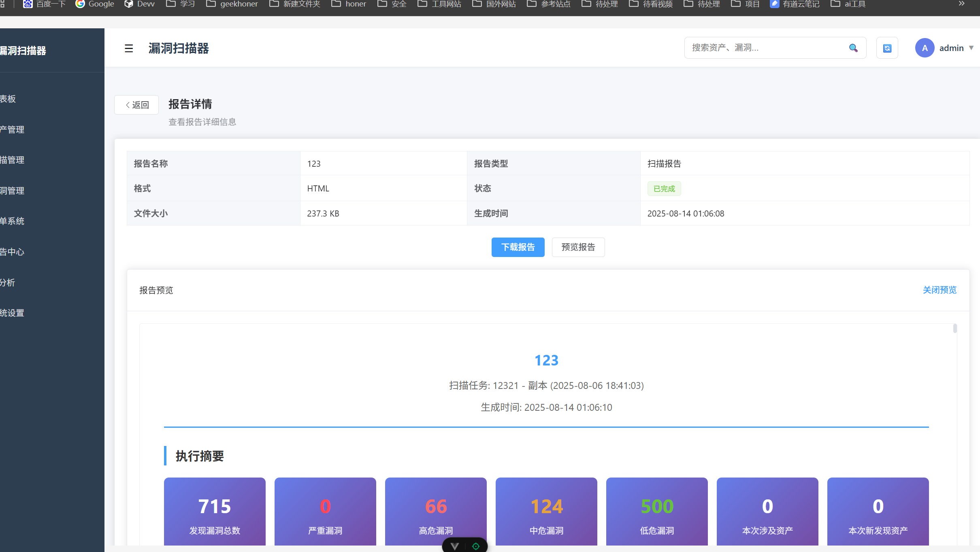Click the admin avatar circle
The height and width of the screenshot is (552, 980).
coord(925,48)
